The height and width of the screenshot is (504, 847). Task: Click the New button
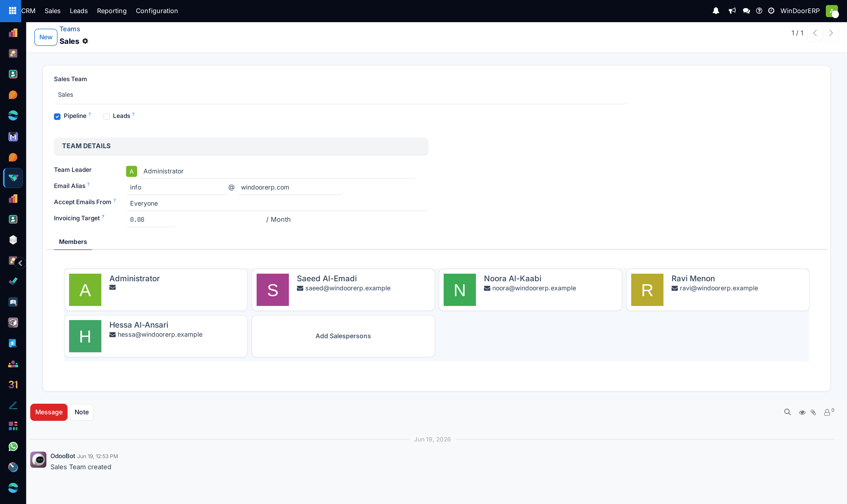(x=46, y=37)
